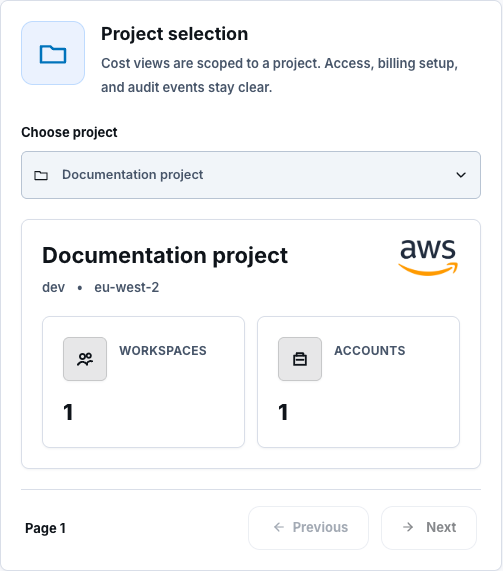Viewport: 503px width, 571px height.
Task: Click the Documentation project card heading
Action: (165, 255)
